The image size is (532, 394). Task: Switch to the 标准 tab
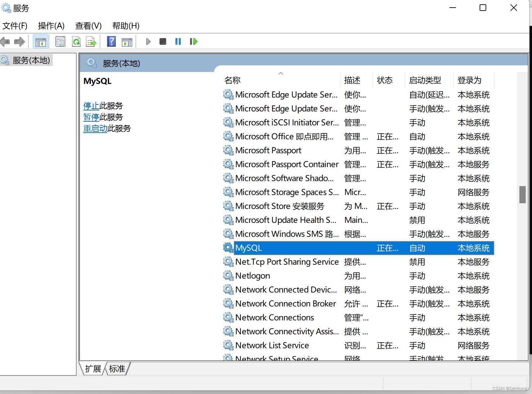pyautogui.click(x=117, y=369)
